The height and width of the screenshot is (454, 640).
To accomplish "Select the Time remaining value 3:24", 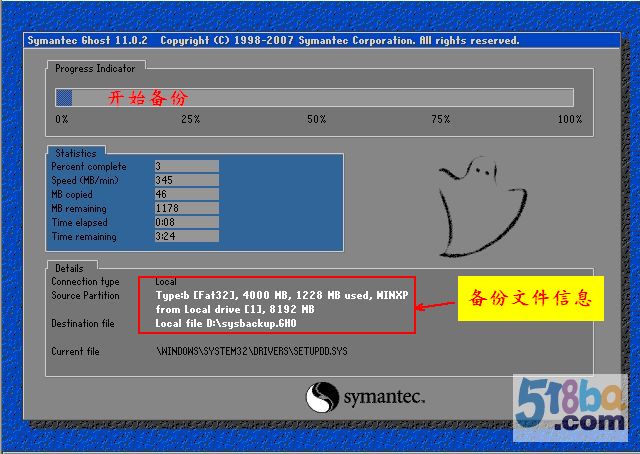I will click(x=187, y=236).
